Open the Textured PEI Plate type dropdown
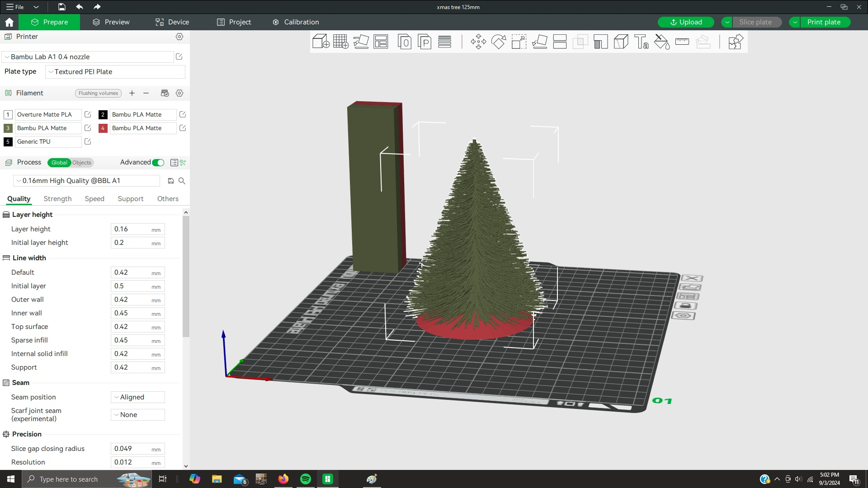Image resolution: width=868 pixels, height=488 pixels. 115,71
